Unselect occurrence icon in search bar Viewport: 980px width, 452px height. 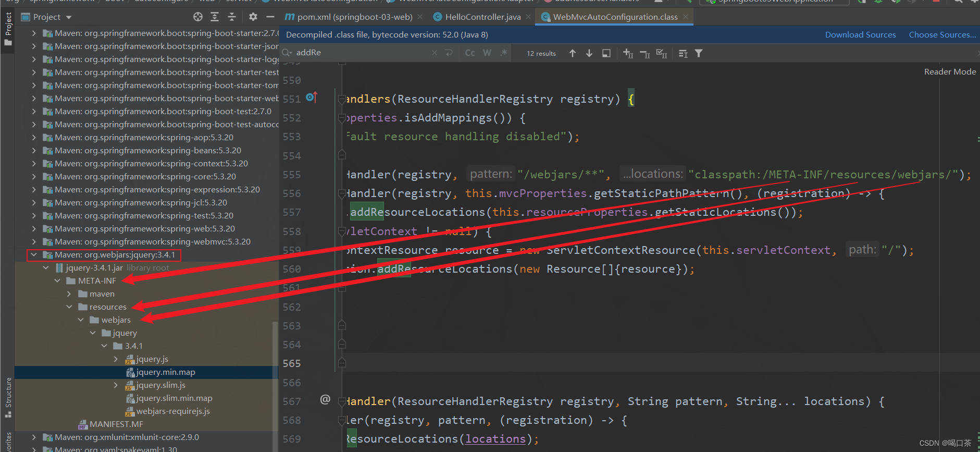[644, 53]
